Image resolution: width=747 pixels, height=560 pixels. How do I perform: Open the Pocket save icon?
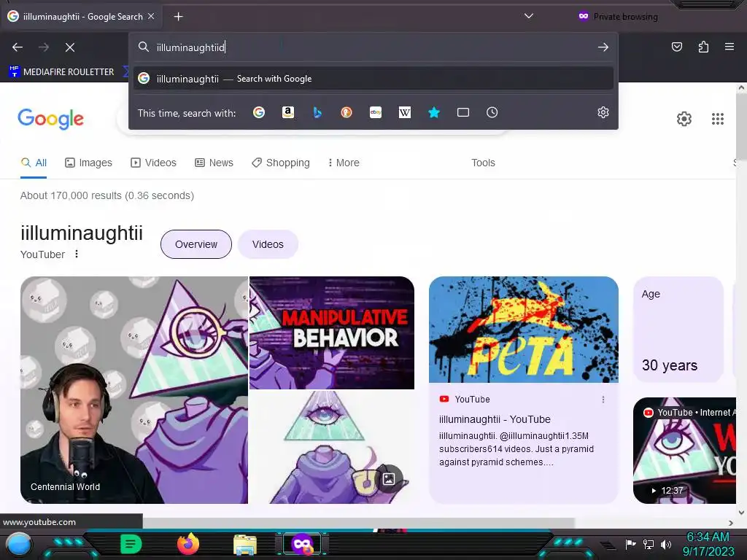click(677, 47)
